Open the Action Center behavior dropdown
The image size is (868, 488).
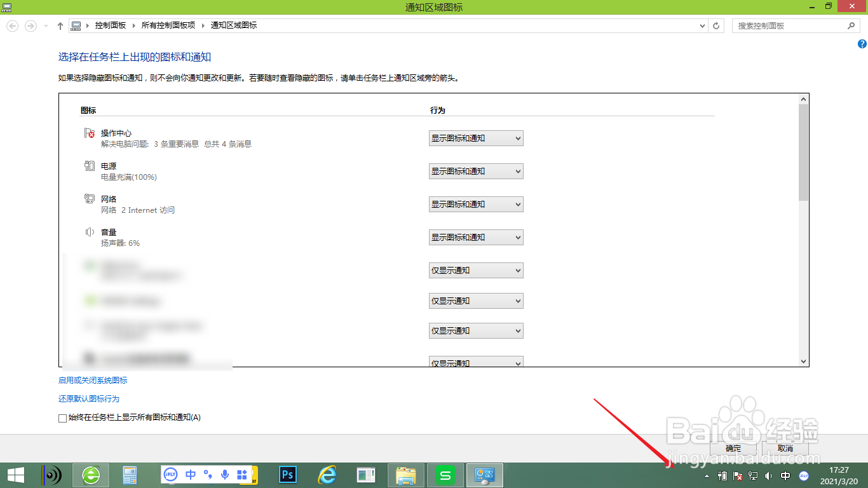click(x=476, y=138)
